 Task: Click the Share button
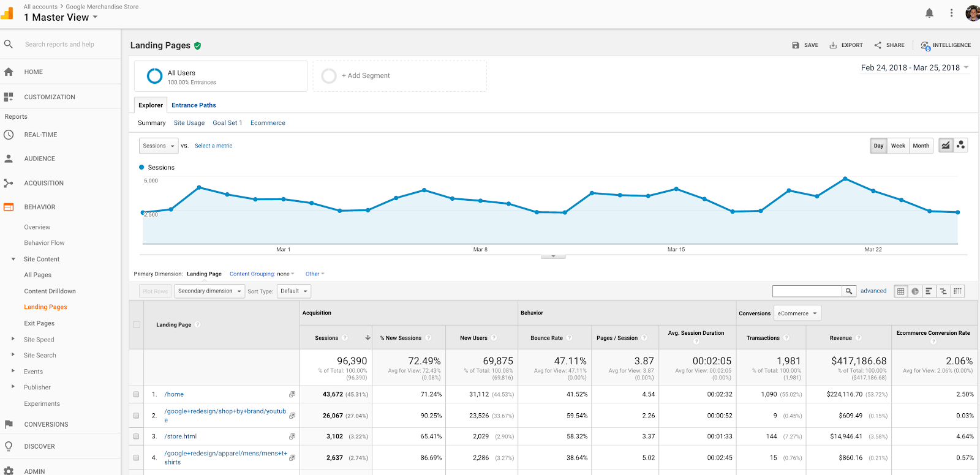click(x=889, y=45)
